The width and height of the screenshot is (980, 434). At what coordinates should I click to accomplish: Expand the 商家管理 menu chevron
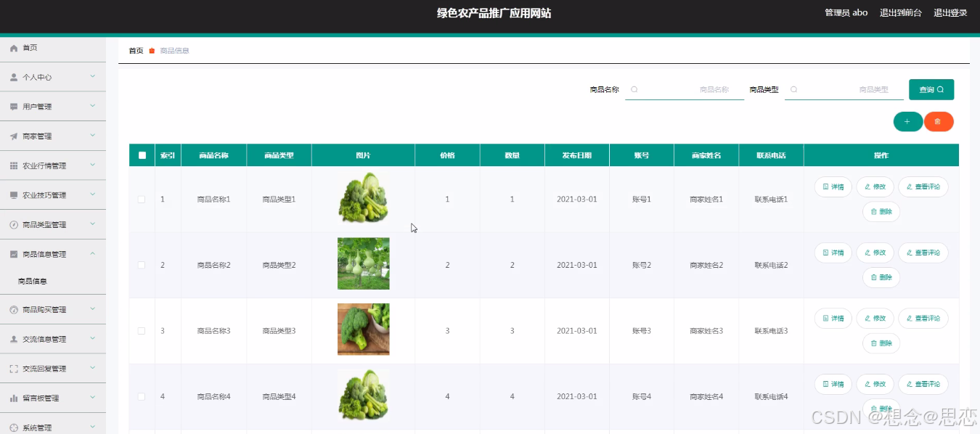coord(93,136)
